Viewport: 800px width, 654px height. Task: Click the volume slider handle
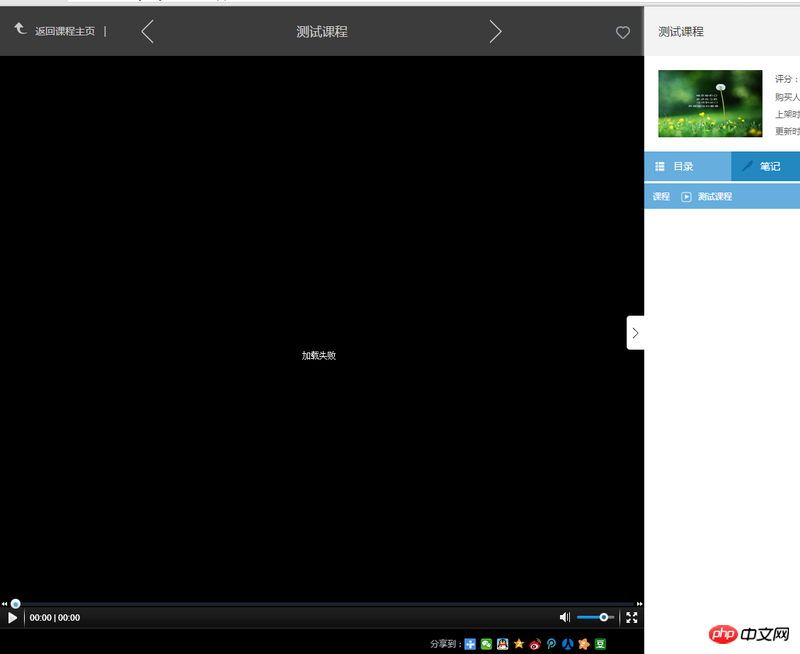[604, 618]
